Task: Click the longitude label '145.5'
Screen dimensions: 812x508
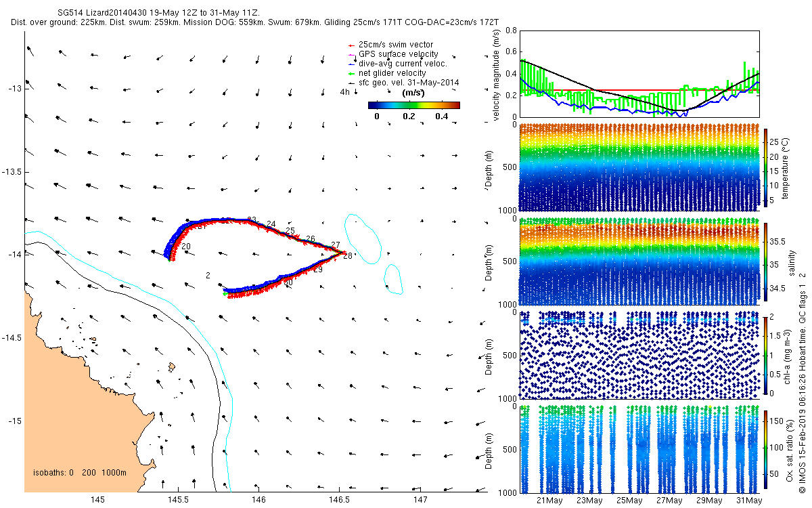Action: click(178, 500)
